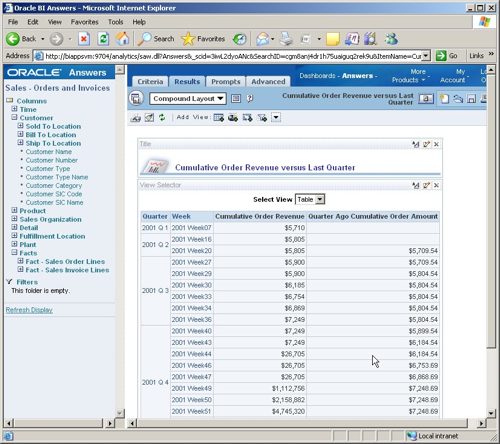Click the Cumulative Order Revenue column header
Image resolution: width=500 pixels, height=444 pixels.
[260, 216]
